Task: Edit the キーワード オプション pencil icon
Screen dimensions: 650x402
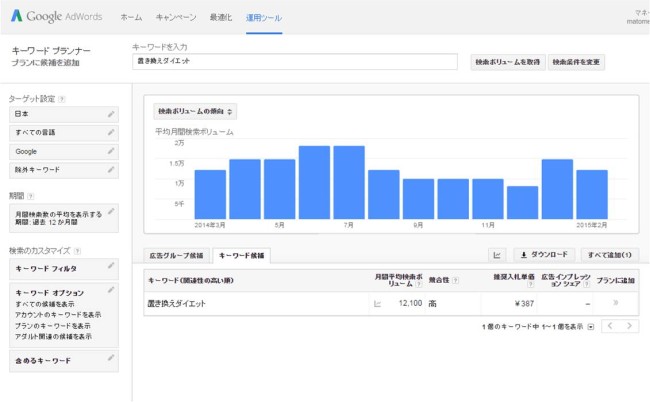Action: click(x=111, y=290)
